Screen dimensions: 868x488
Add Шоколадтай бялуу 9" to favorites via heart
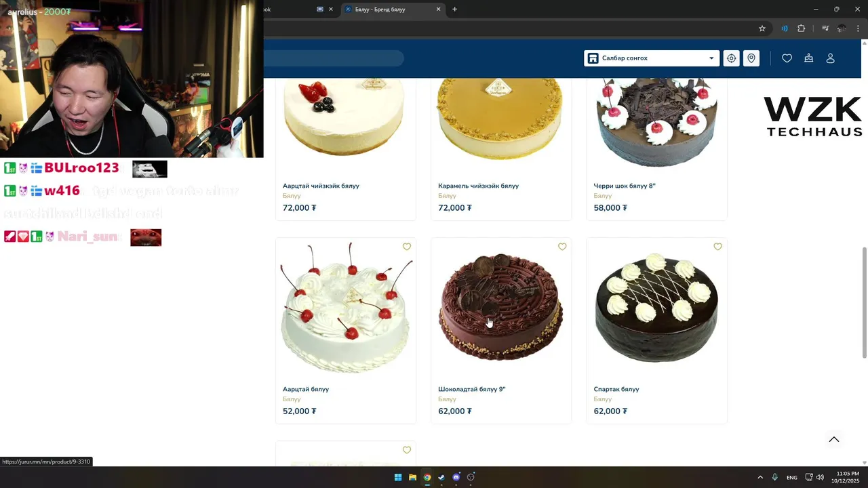(562, 247)
